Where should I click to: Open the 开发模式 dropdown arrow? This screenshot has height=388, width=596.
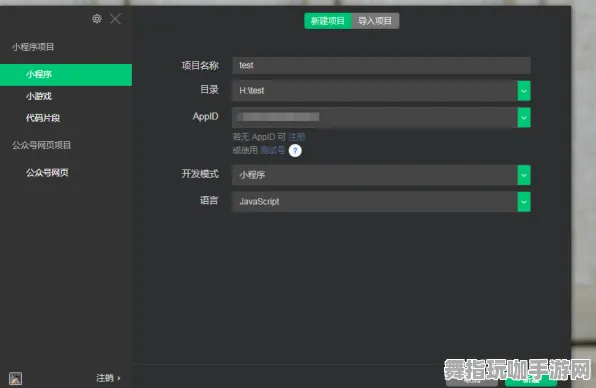[x=524, y=175]
